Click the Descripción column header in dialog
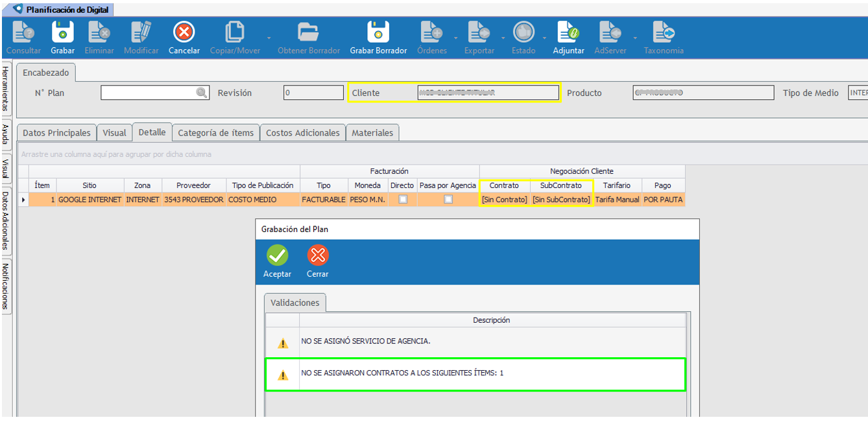 (492, 320)
